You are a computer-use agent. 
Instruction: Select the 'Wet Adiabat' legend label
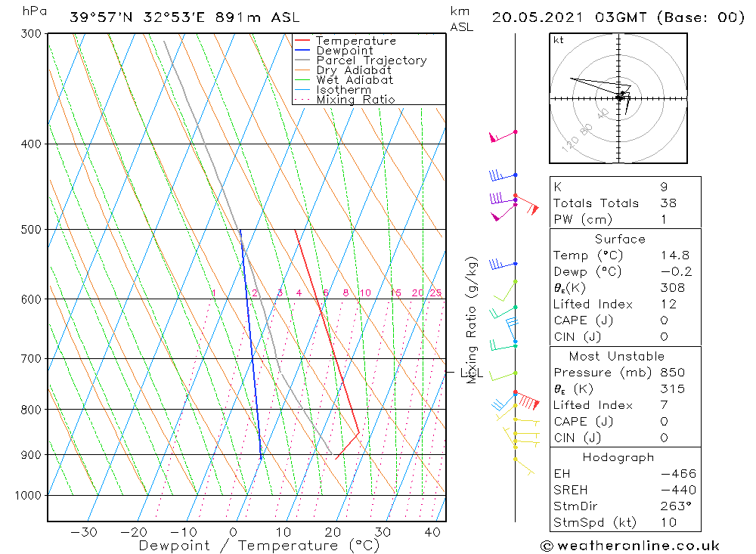(355, 80)
